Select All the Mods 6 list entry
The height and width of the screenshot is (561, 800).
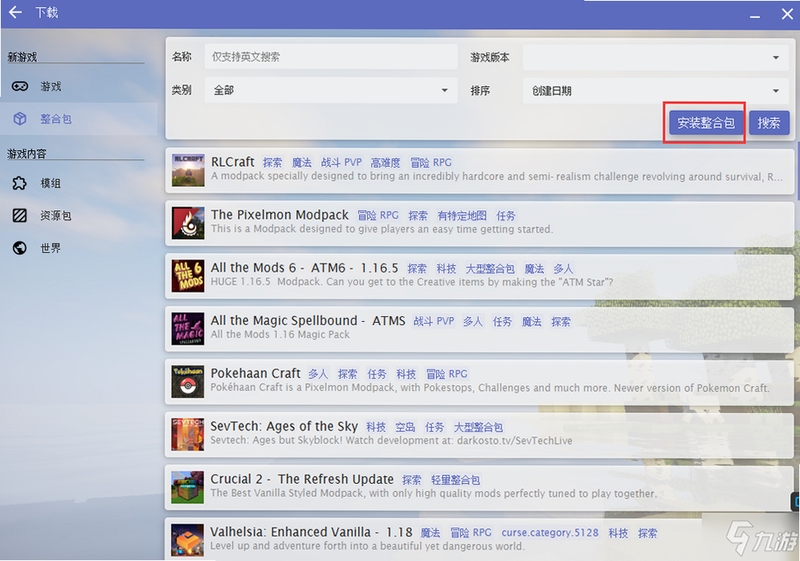coord(480,275)
